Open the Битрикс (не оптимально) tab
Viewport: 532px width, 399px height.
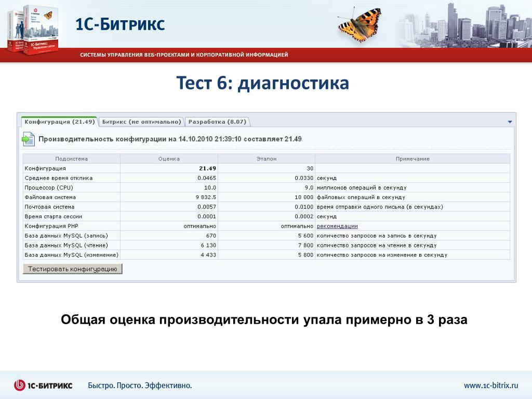tap(141, 122)
